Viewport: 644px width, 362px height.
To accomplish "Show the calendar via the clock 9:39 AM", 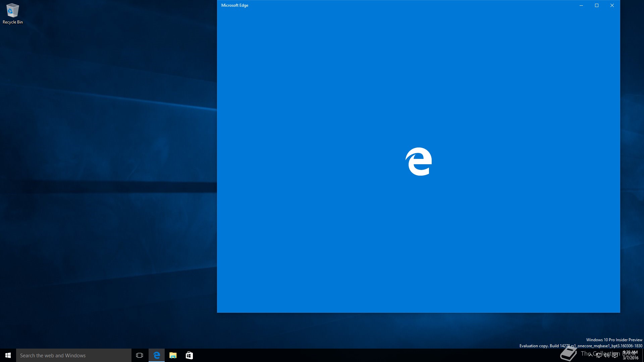I will tap(630, 355).
